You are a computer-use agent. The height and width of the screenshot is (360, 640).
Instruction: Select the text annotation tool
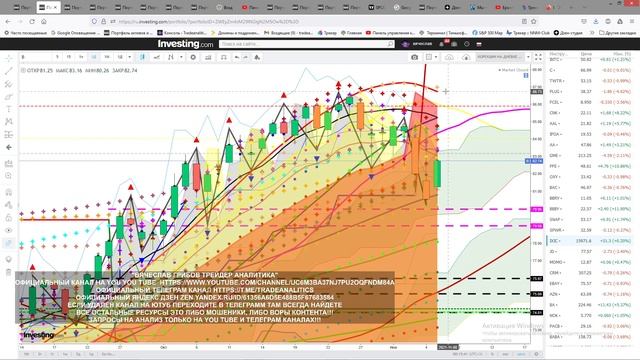[x=9, y=109]
